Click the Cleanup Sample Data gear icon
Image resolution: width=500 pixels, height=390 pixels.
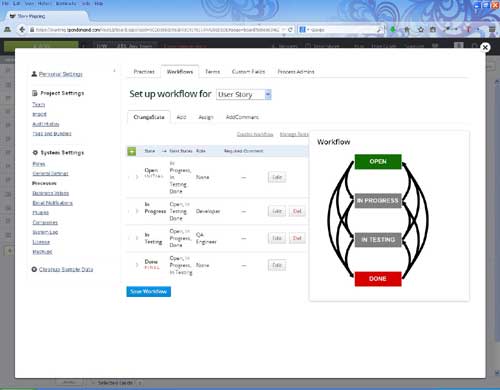(x=34, y=269)
